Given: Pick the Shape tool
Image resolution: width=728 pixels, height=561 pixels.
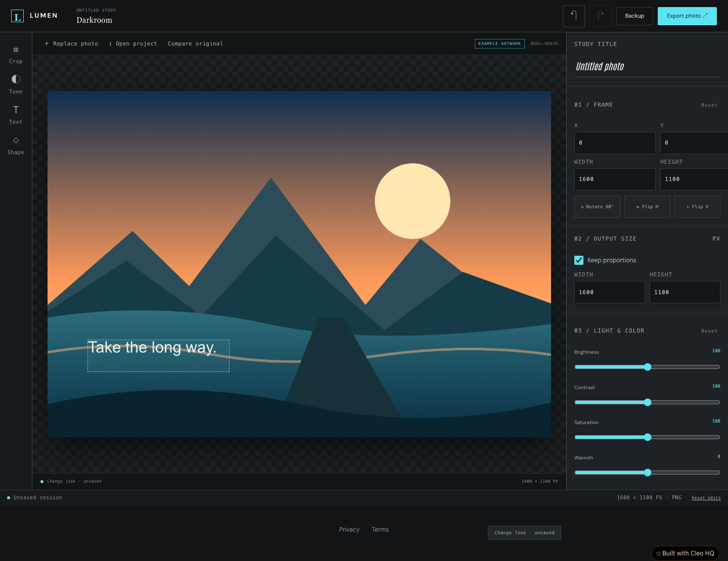Looking at the screenshot, I should (x=16, y=145).
